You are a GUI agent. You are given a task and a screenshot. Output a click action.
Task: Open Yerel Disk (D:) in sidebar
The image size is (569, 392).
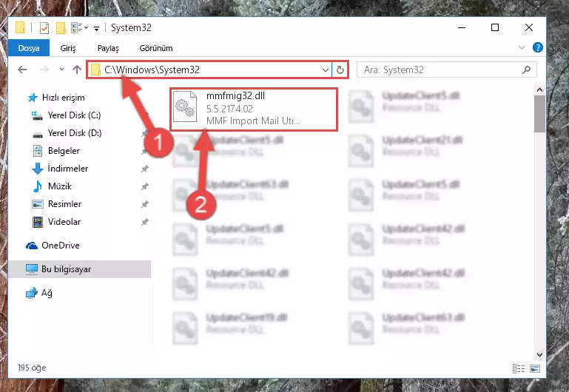coord(67,133)
